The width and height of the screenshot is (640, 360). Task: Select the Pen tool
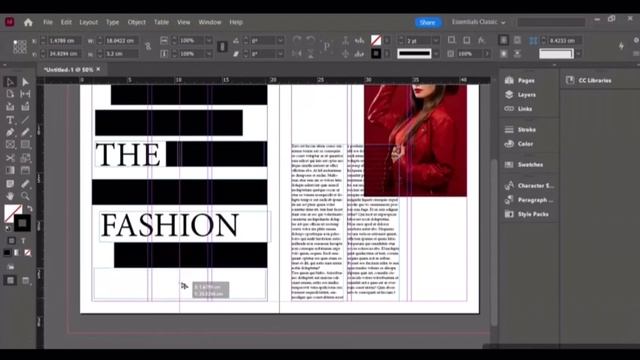10,132
